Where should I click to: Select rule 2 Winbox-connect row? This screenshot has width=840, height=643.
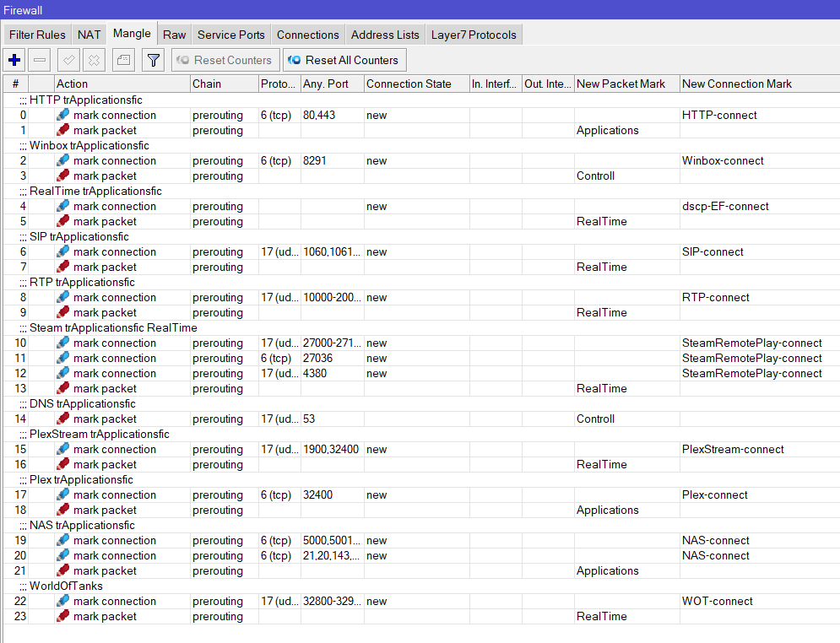(422, 161)
